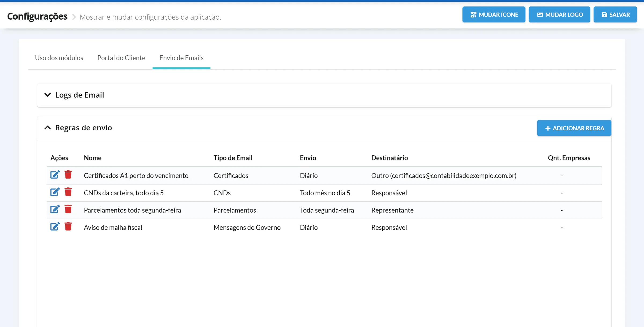This screenshot has width=644, height=327.
Task: Click the Mudar Ícone button
Action: [x=494, y=15]
